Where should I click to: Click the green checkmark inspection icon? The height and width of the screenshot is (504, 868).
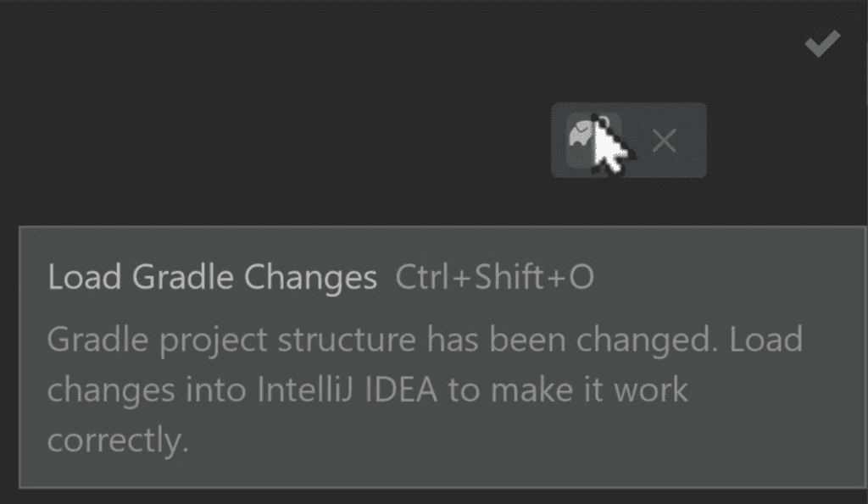point(822,43)
